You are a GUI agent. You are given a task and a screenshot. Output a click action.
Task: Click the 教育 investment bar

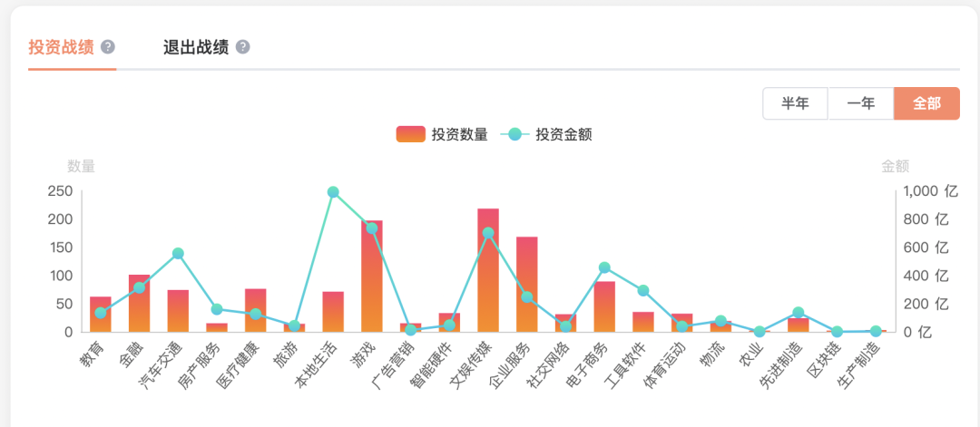[x=101, y=315]
